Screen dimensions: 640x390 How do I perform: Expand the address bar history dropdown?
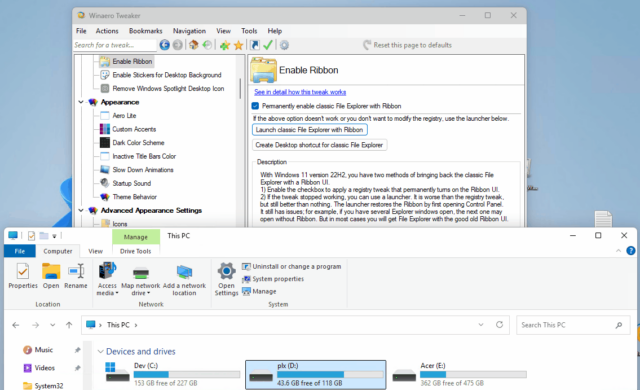[481, 325]
